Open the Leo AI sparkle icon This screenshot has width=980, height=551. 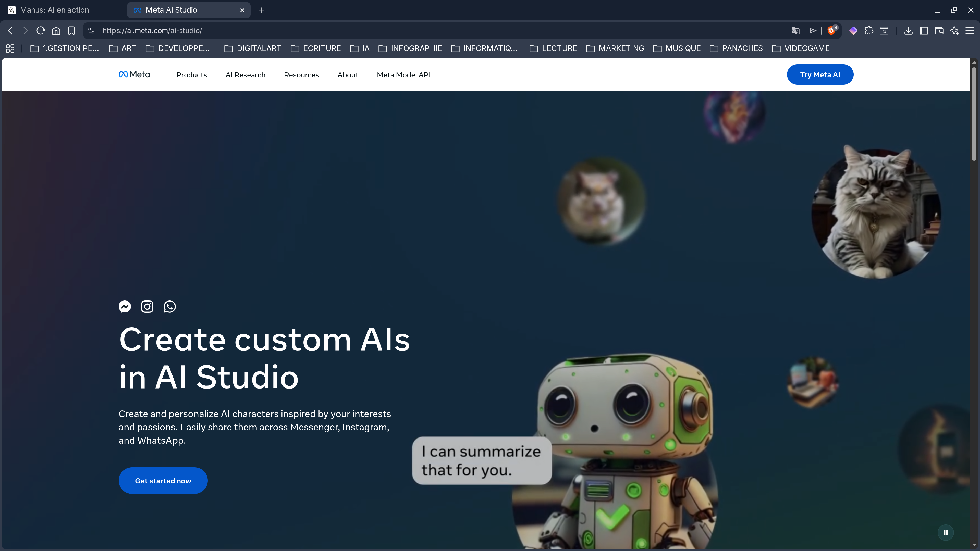pos(954,30)
